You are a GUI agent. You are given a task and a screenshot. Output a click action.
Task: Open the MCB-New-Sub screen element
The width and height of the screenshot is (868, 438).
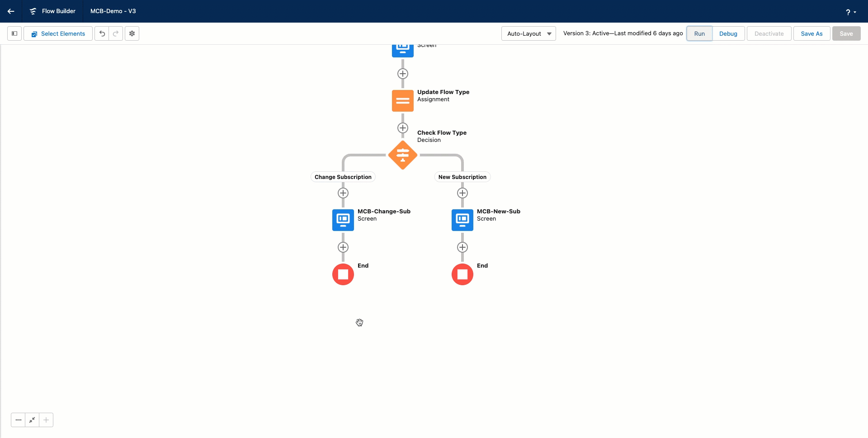[x=462, y=220]
